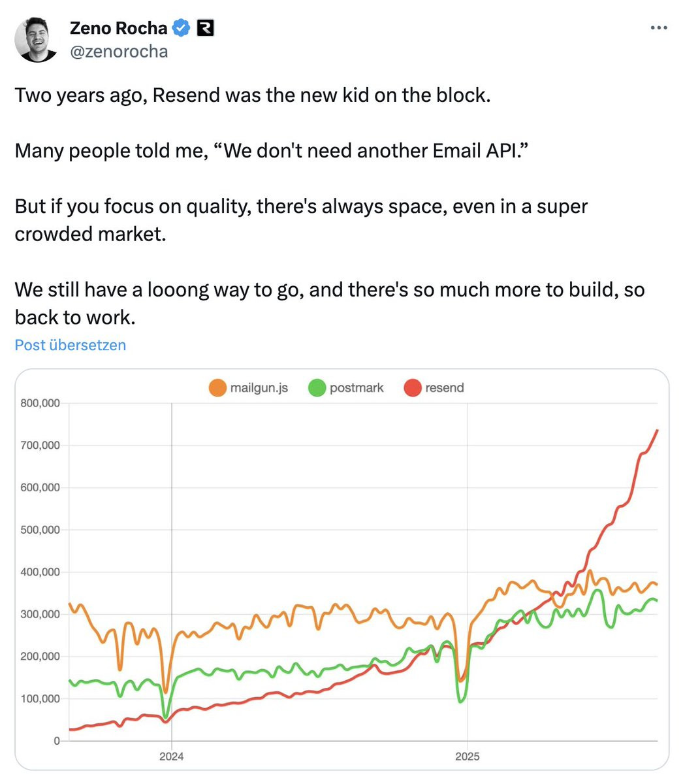Toggle the postmark green legend circle

click(x=317, y=388)
